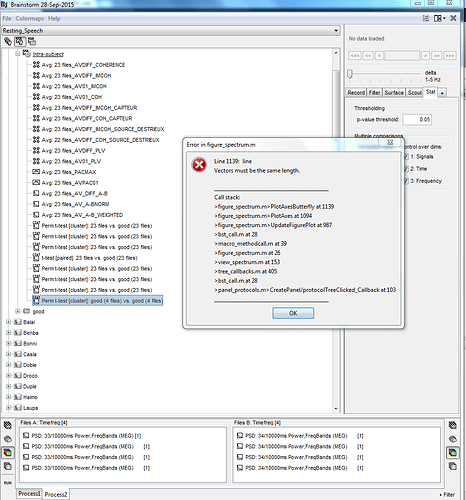Open the Colormaps menu
466x500 pixels.
[29, 18]
